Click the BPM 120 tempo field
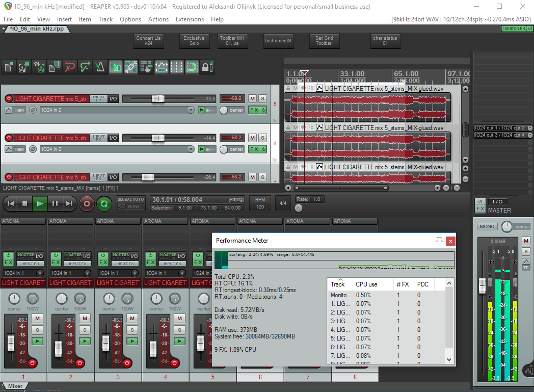Viewport: 534px width, 392px height. [x=260, y=203]
